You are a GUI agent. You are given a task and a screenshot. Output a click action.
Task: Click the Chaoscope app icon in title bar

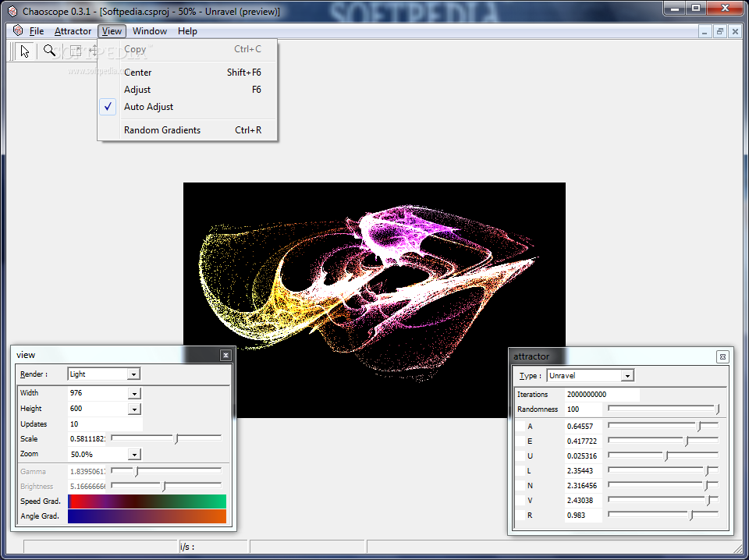[12, 11]
